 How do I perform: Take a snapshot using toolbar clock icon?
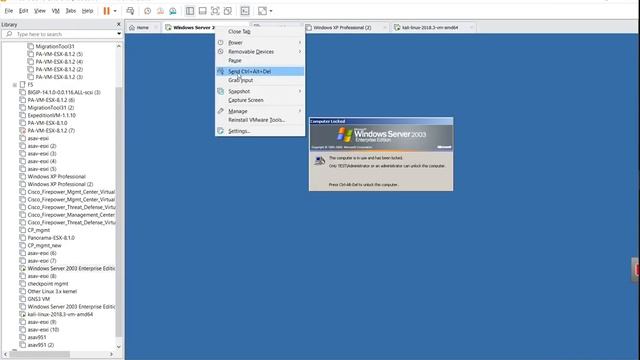[x=147, y=11]
